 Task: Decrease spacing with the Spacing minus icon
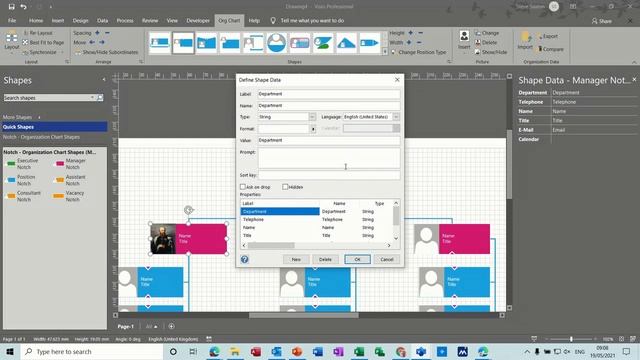click(107, 33)
